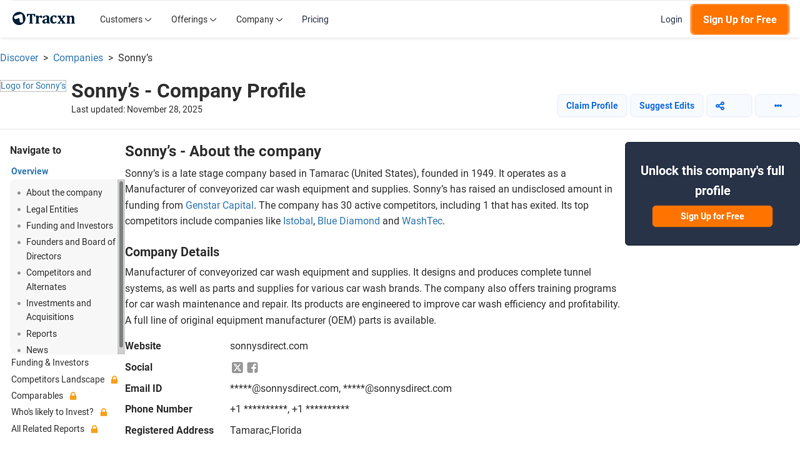
Task: Open the three-dots more options button
Action: click(777, 106)
